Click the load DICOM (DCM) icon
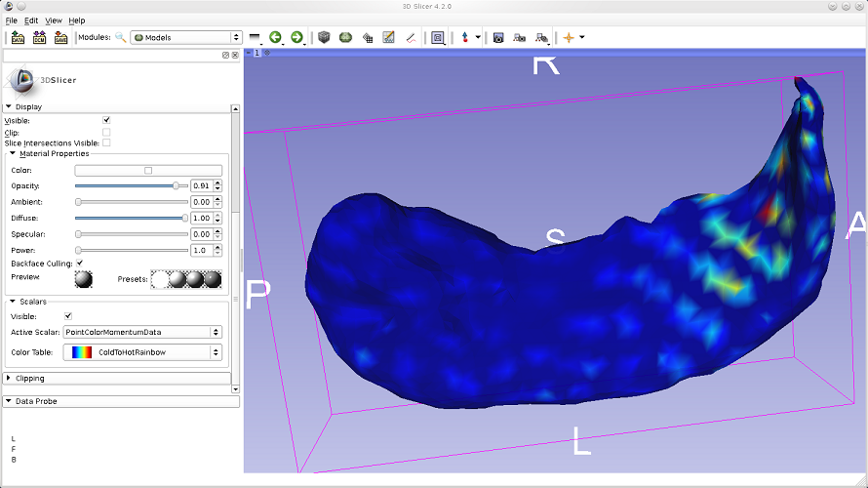 click(39, 38)
